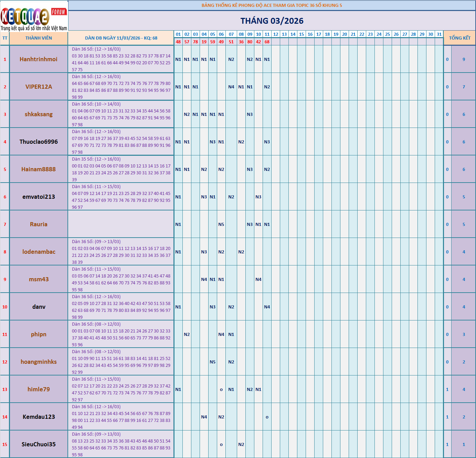The height and width of the screenshot is (458, 476).
Task: Select the N2 marker for SieuChuoi35
Action: (x=241, y=444)
